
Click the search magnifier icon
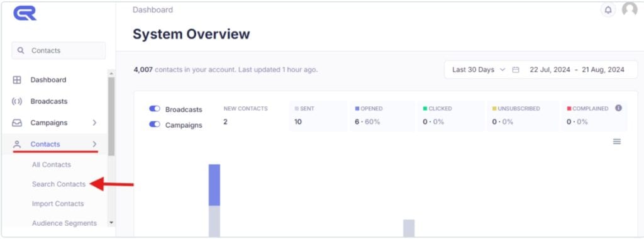21,50
